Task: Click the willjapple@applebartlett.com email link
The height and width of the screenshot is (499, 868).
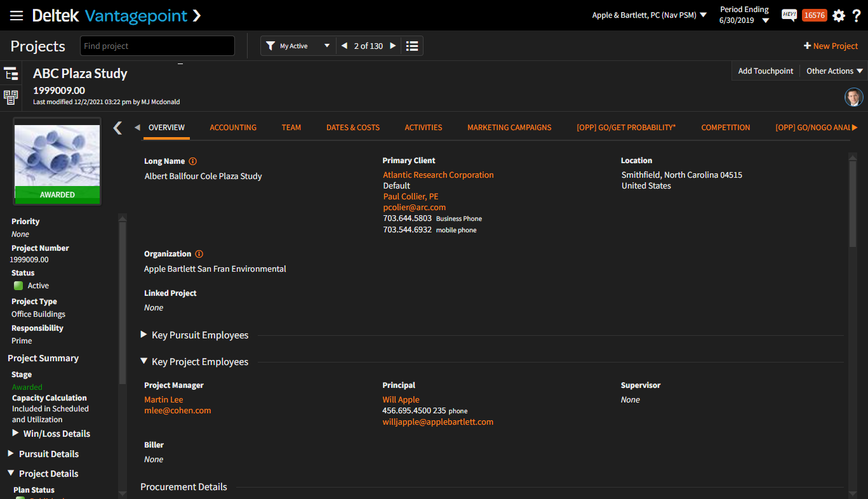Action: 437,422
